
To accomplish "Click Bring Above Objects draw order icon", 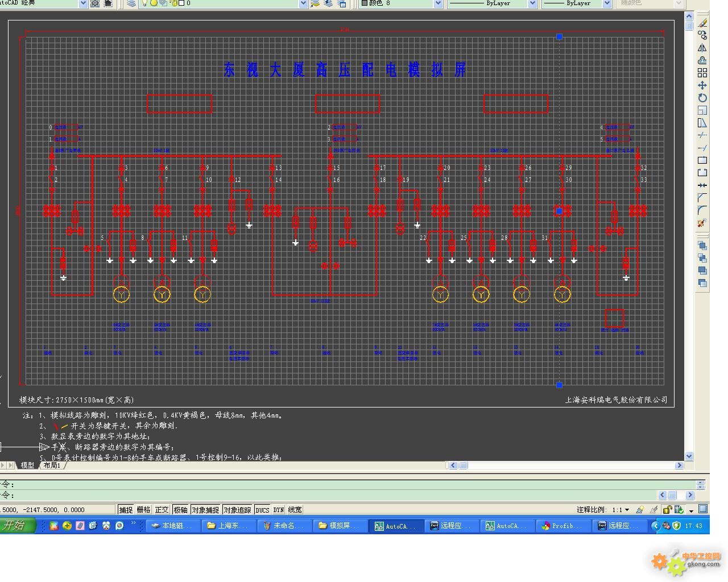I will (x=702, y=271).
